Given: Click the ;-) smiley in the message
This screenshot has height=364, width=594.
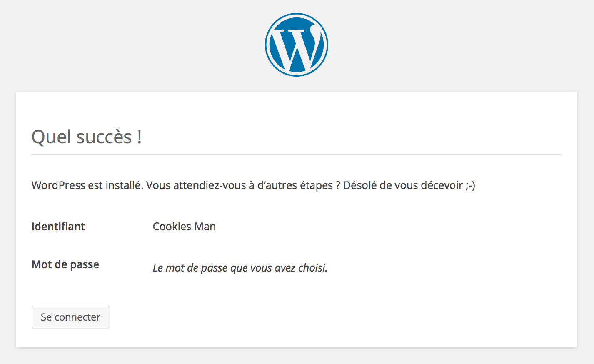Looking at the screenshot, I should tap(471, 185).
